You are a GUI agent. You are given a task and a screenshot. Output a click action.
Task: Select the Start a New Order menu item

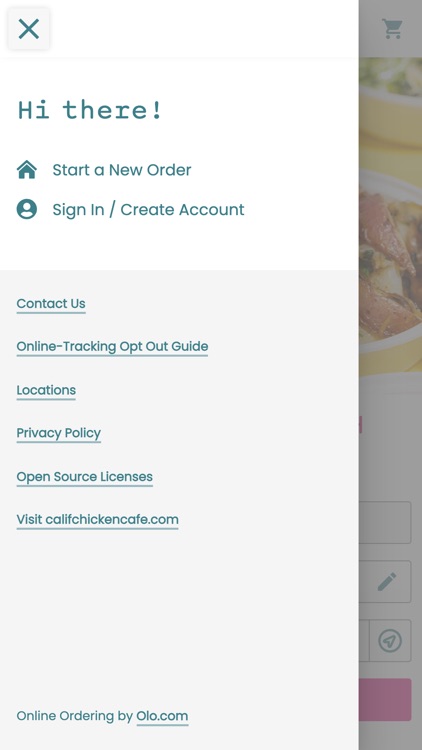coord(122,170)
